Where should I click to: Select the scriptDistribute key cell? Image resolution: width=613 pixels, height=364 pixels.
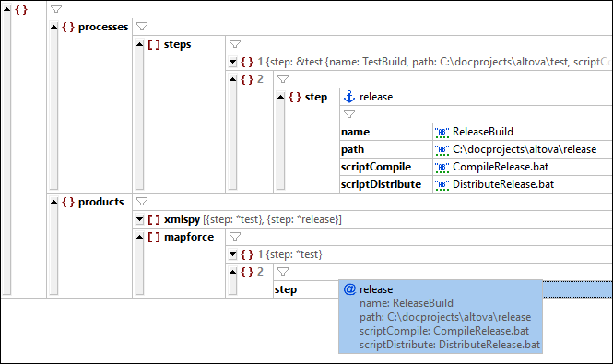tap(386, 184)
